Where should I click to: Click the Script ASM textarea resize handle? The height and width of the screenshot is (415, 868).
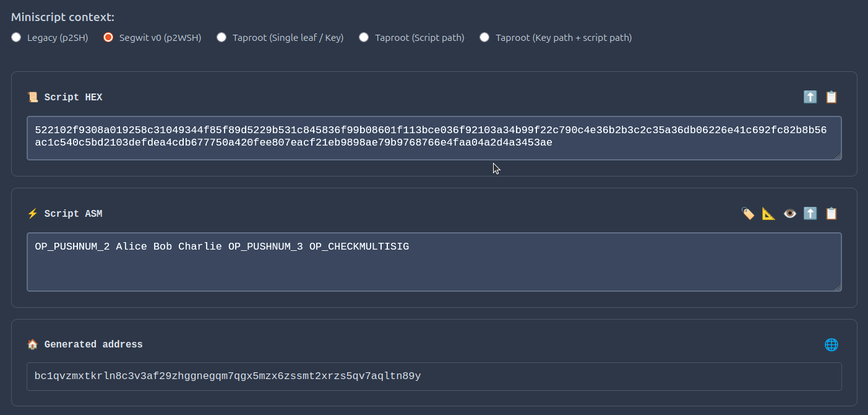coord(838,287)
